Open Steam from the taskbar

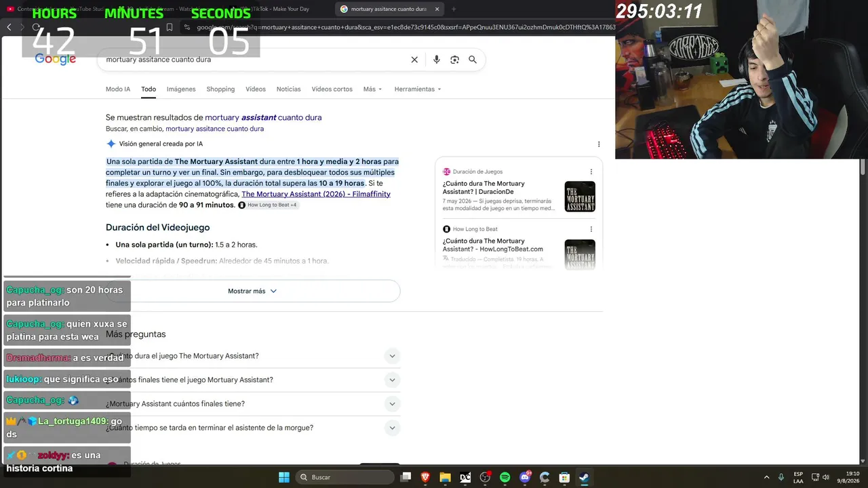(584, 477)
